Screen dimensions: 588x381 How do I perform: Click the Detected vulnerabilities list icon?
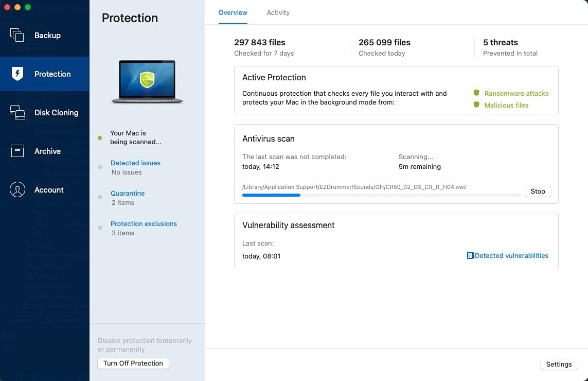point(470,255)
